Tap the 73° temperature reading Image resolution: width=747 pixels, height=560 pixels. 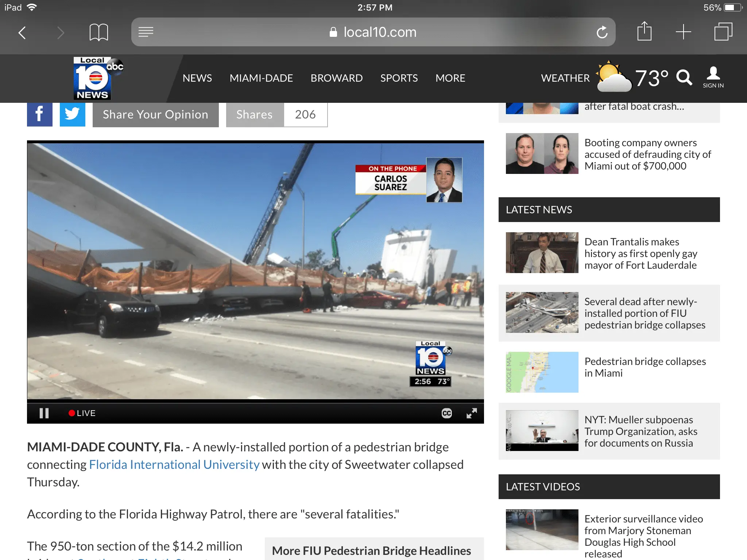click(x=652, y=78)
